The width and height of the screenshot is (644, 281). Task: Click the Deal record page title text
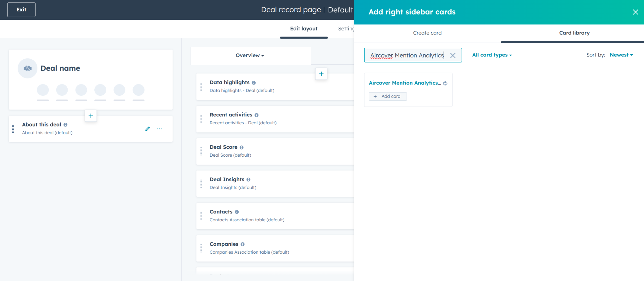point(291,10)
